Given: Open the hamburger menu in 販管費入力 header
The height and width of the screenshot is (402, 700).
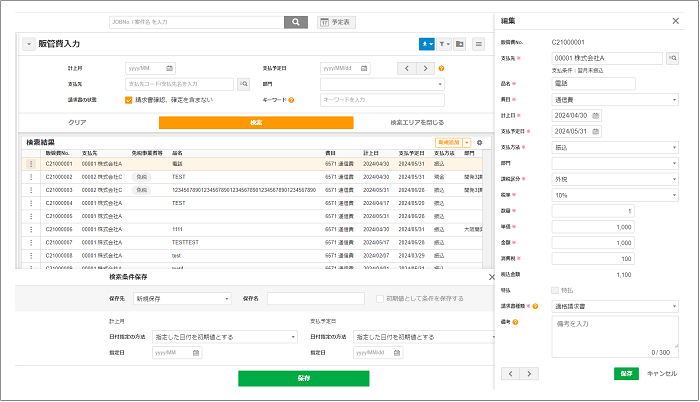Looking at the screenshot, I should (479, 44).
